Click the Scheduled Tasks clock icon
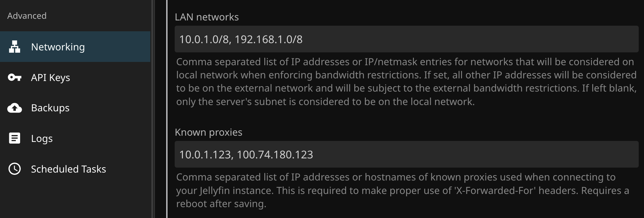 pyautogui.click(x=15, y=169)
